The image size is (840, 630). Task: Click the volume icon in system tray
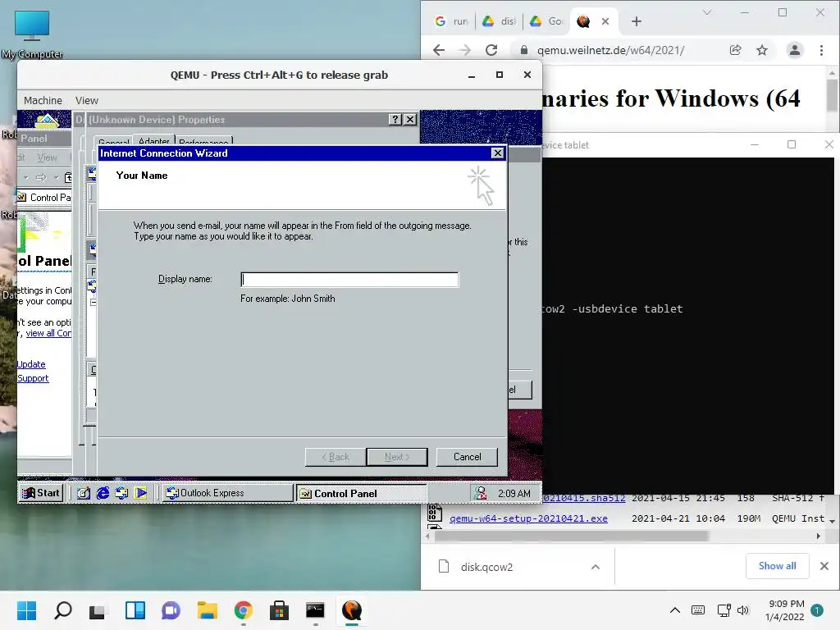point(743,610)
